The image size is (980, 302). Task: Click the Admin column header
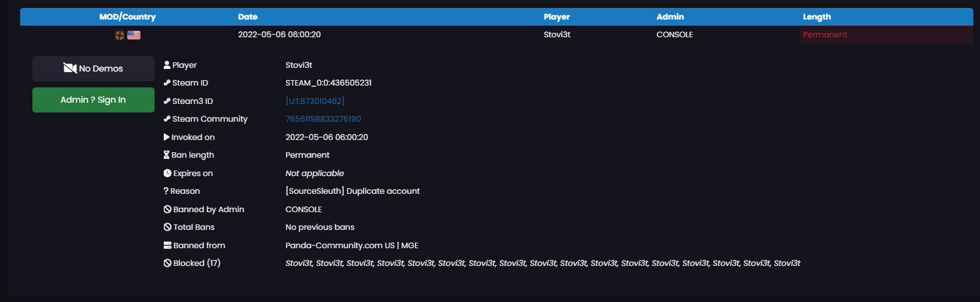tap(670, 17)
